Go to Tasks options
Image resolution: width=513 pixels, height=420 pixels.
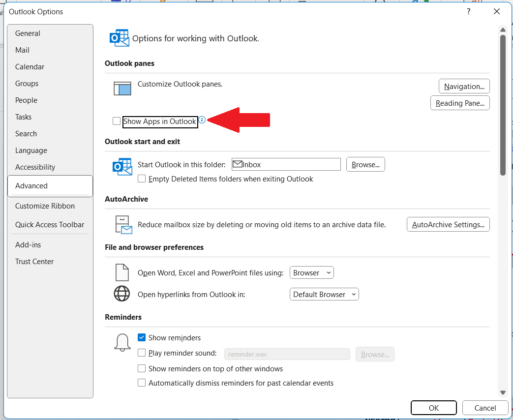[50, 117]
